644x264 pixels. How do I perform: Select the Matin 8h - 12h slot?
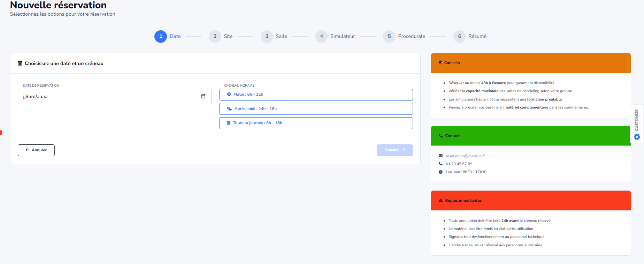[316, 95]
